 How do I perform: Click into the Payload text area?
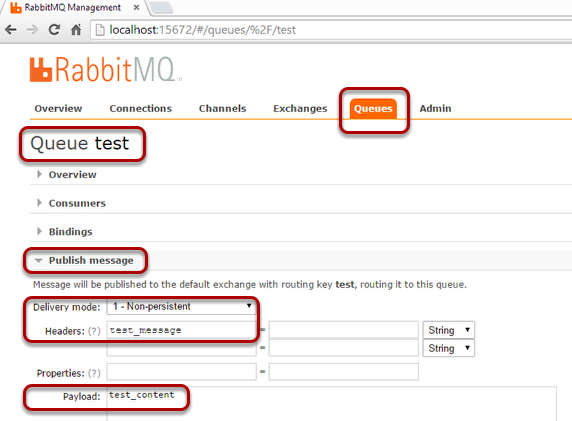pos(332,403)
